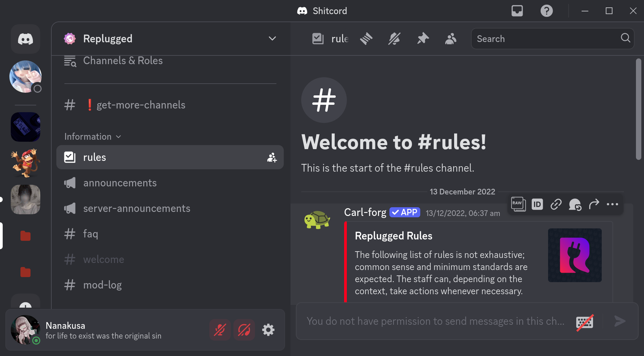Click the send message arrow
644x356 pixels.
pyautogui.click(x=620, y=321)
